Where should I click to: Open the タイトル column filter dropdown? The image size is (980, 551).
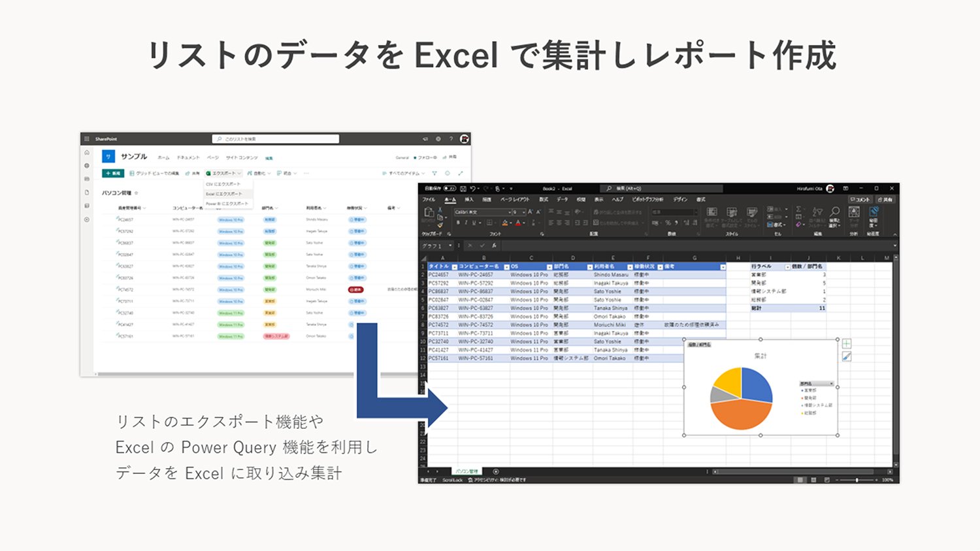click(x=454, y=267)
